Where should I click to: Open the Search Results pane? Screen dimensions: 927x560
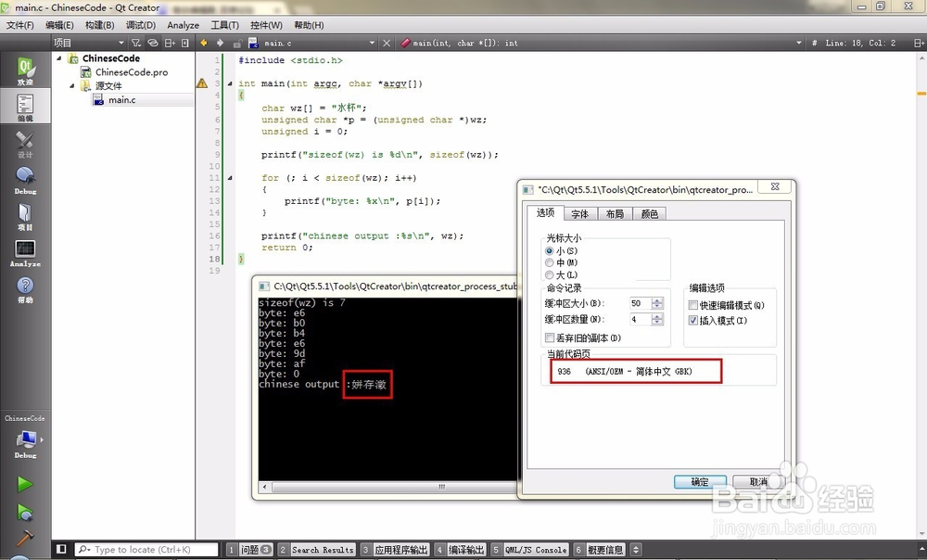coord(316,550)
